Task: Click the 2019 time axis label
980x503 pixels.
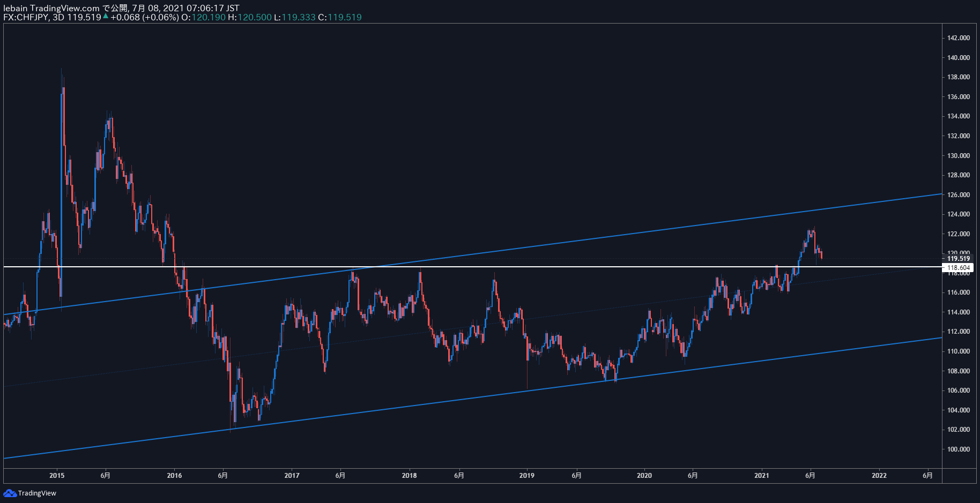Action: click(x=527, y=476)
